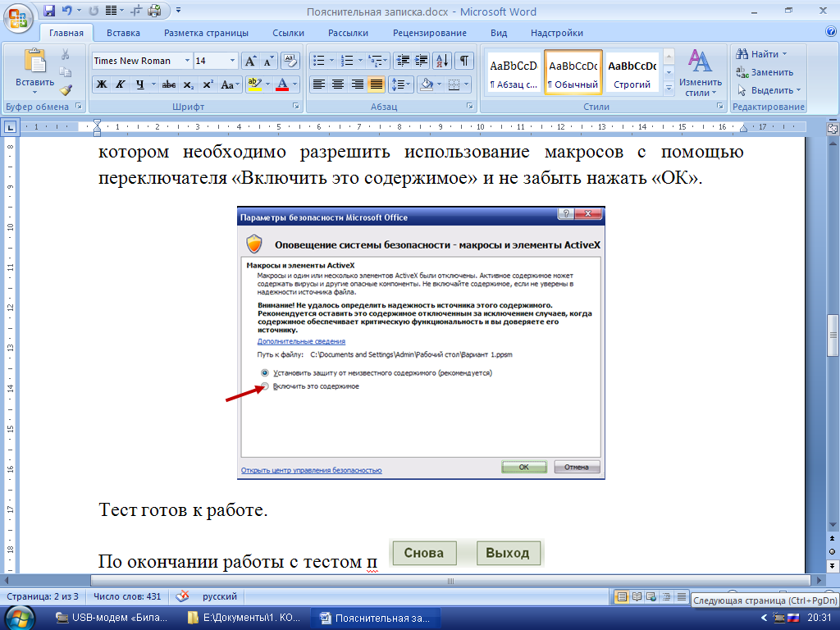Expand the undo history arrow
The width and height of the screenshot is (840, 630).
tap(79, 11)
